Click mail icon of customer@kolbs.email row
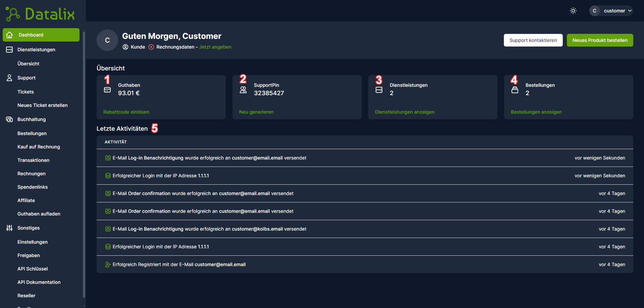The height and width of the screenshot is (308, 644). click(108, 229)
